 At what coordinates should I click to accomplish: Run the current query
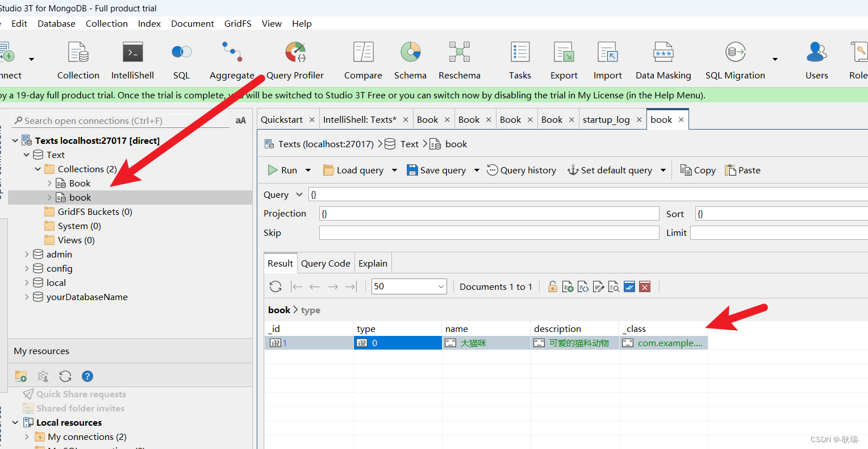[282, 170]
